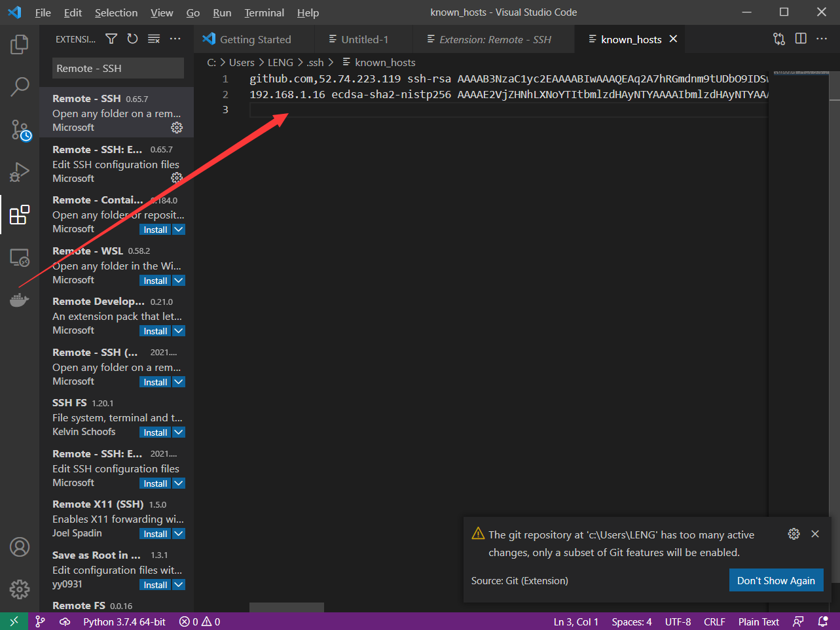Screen dimensions: 840x630
Task: Click the Split Editor icon
Action: pyautogui.click(x=800, y=39)
